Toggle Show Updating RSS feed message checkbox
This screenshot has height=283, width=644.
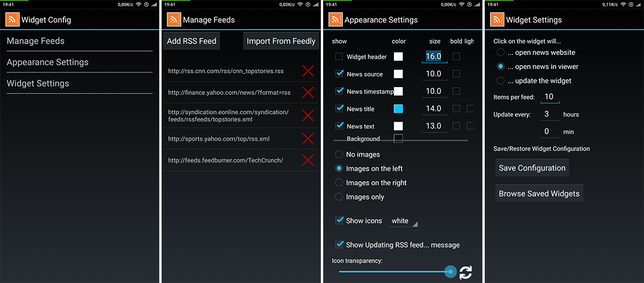tap(339, 245)
